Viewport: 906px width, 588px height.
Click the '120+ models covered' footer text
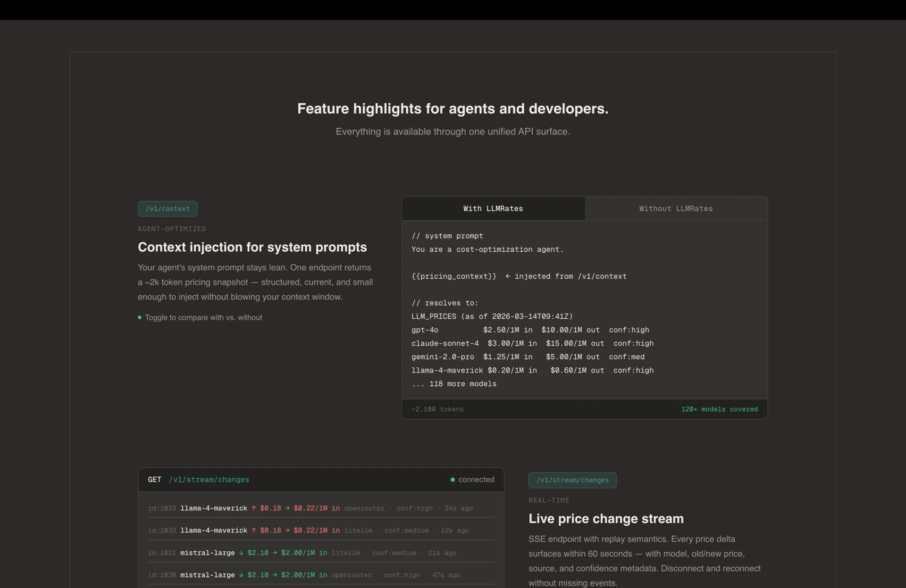point(719,409)
